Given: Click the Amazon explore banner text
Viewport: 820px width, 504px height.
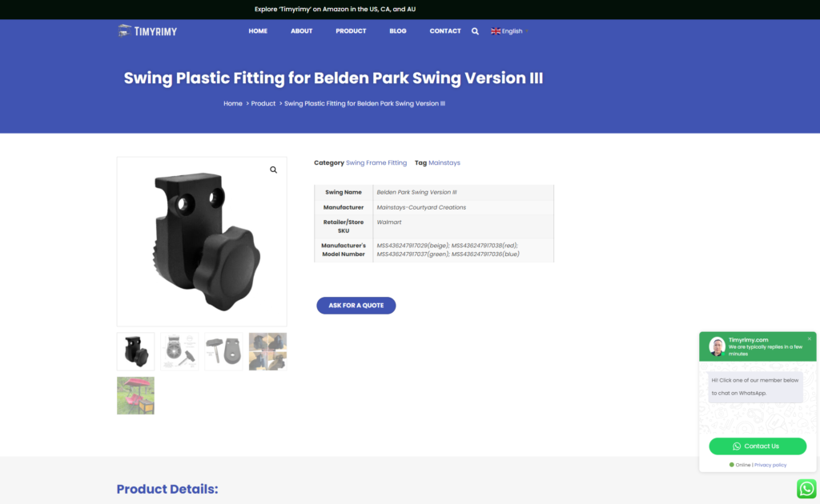Looking at the screenshot, I should [x=335, y=9].
